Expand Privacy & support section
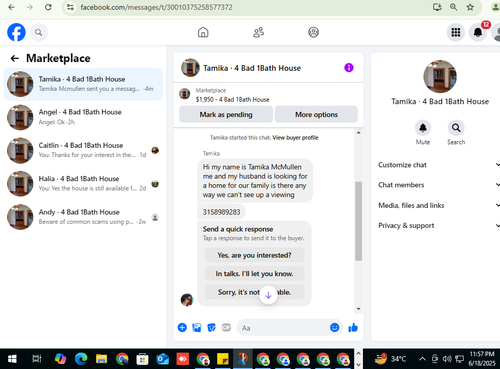This screenshot has width=500, height=369. tap(439, 225)
